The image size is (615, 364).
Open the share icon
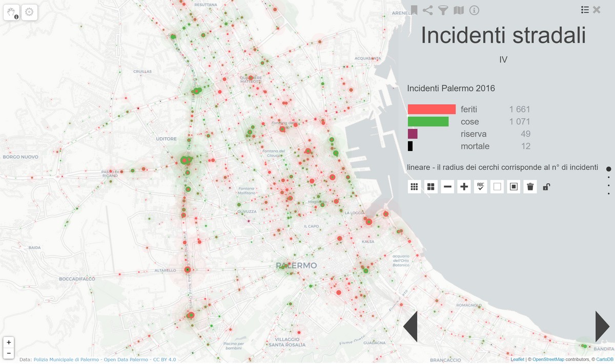428,10
